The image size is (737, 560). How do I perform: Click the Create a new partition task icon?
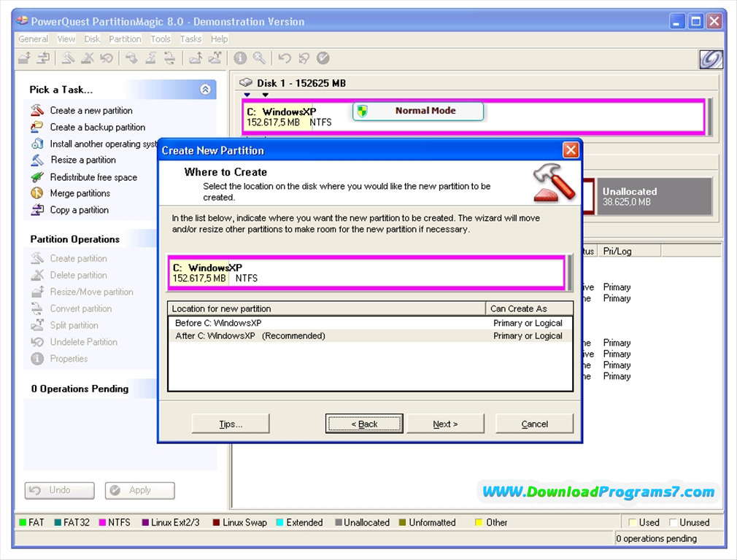tap(38, 109)
